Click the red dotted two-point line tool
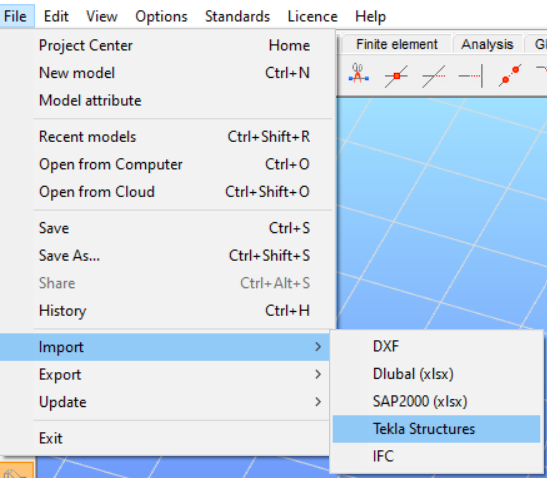The width and height of the screenshot is (547, 478). pyautogui.click(x=510, y=75)
